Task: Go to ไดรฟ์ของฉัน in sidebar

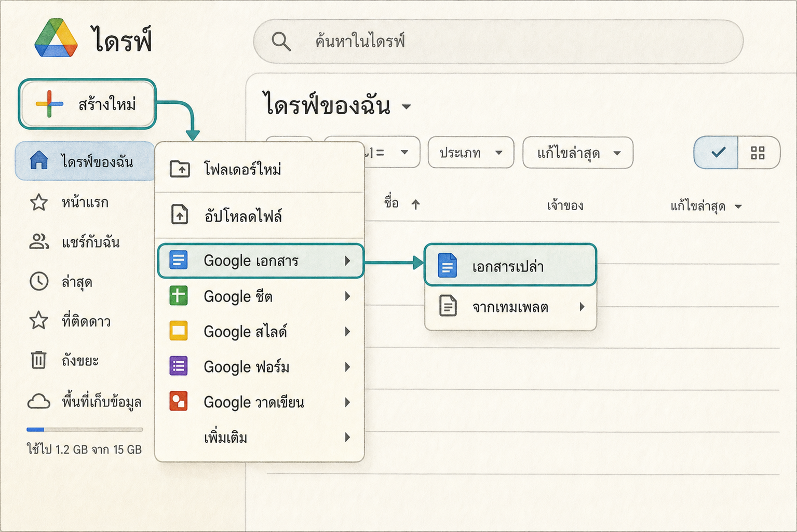Action: (85, 161)
